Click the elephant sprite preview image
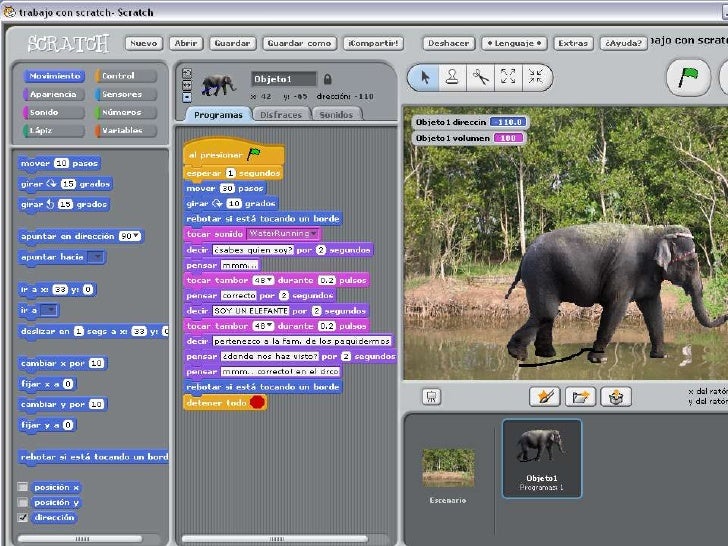 point(218,85)
